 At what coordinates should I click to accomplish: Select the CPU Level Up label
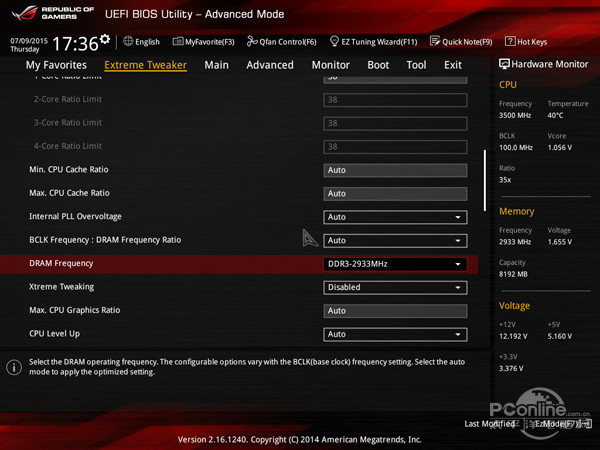click(55, 334)
